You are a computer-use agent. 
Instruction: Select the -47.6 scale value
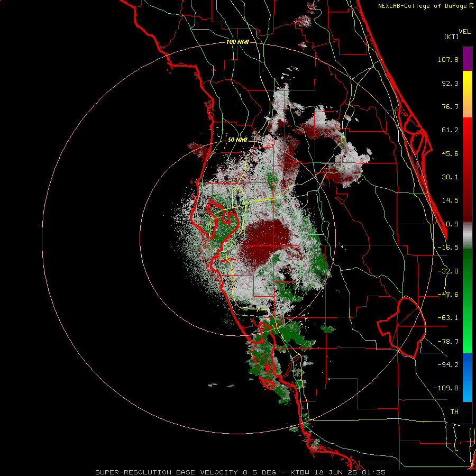[x=448, y=295]
